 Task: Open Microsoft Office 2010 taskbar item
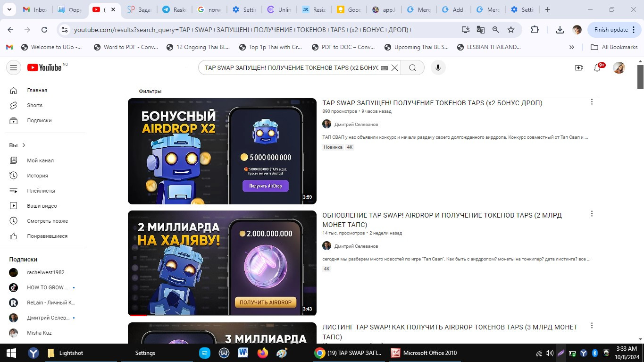click(x=424, y=353)
